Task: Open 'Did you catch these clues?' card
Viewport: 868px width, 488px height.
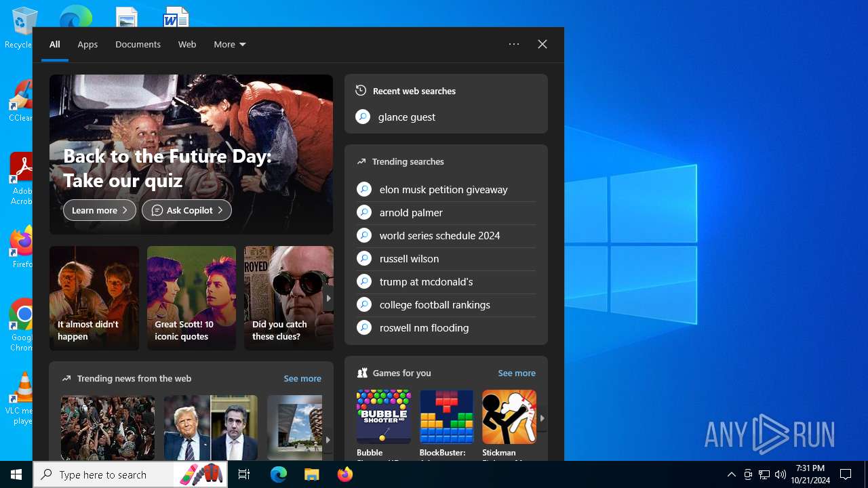Action: [x=289, y=298]
